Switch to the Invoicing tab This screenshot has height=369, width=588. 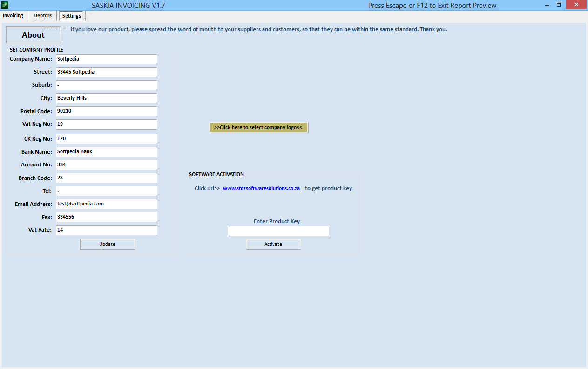coord(13,16)
